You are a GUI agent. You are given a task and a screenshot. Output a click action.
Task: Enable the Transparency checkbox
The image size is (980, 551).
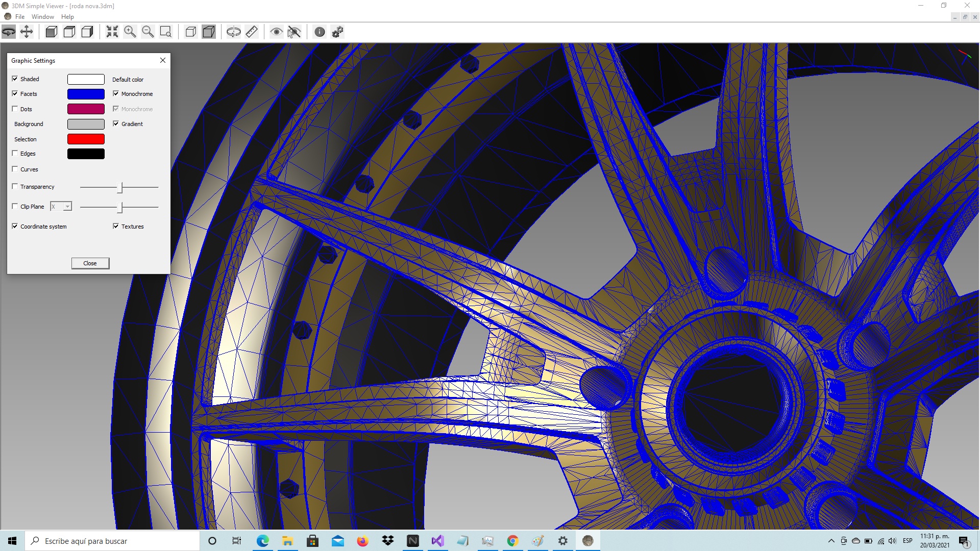click(x=15, y=186)
